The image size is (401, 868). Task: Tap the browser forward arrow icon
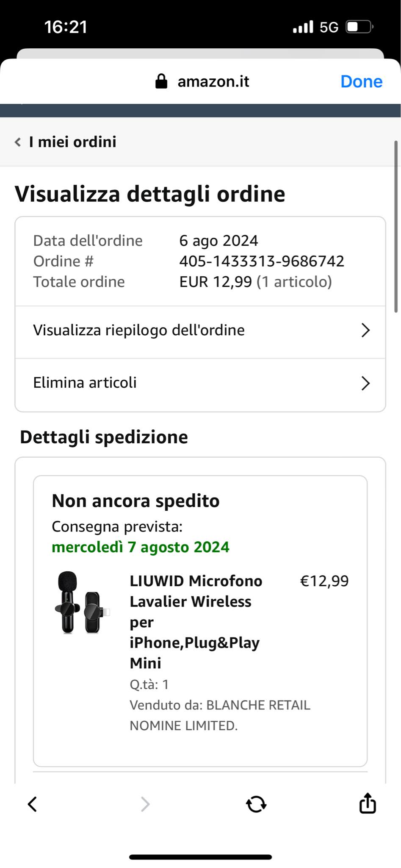point(145,804)
